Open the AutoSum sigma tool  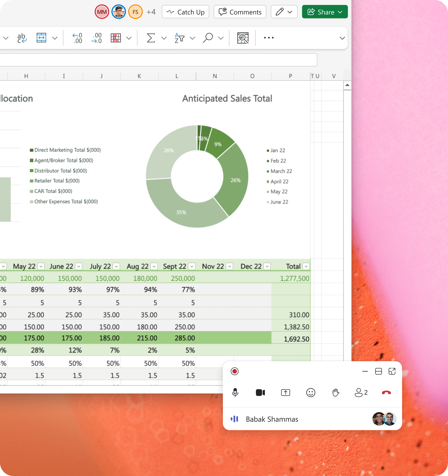(x=151, y=38)
